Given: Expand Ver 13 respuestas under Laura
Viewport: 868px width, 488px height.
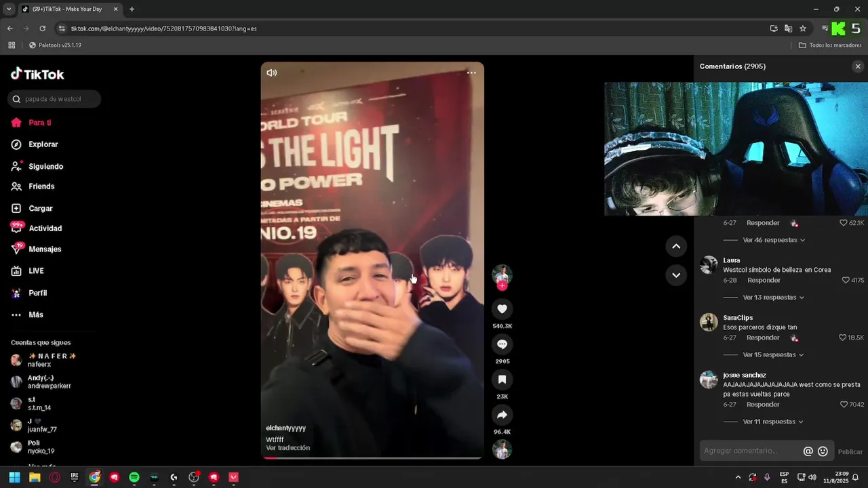Looking at the screenshot, I should [774, 298].
